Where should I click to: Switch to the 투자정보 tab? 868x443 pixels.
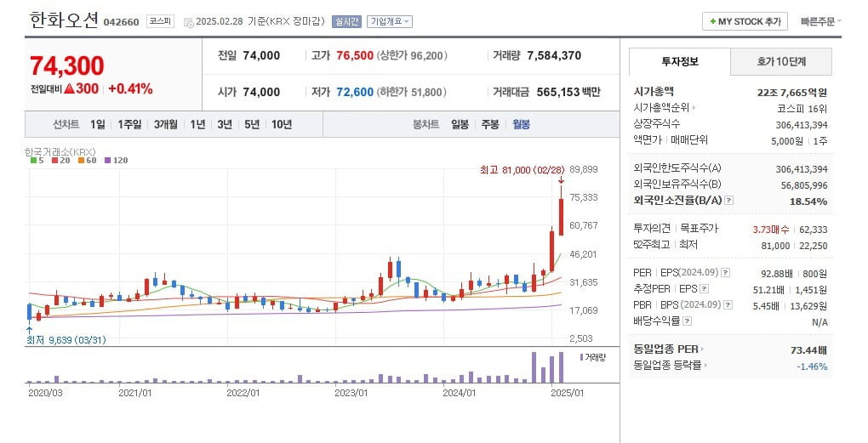click(x=680, y=61)
